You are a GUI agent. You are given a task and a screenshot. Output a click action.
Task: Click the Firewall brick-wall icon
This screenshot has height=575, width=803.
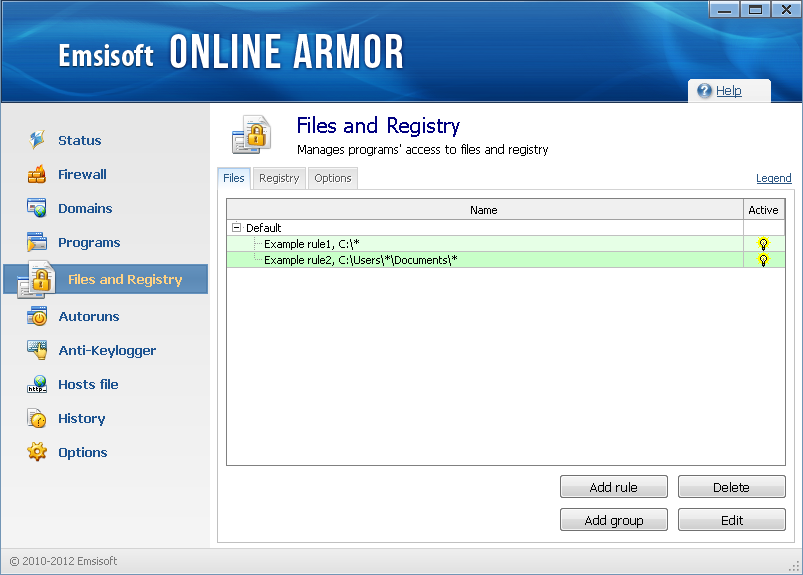pyautogui.click(x=37, y=174)
